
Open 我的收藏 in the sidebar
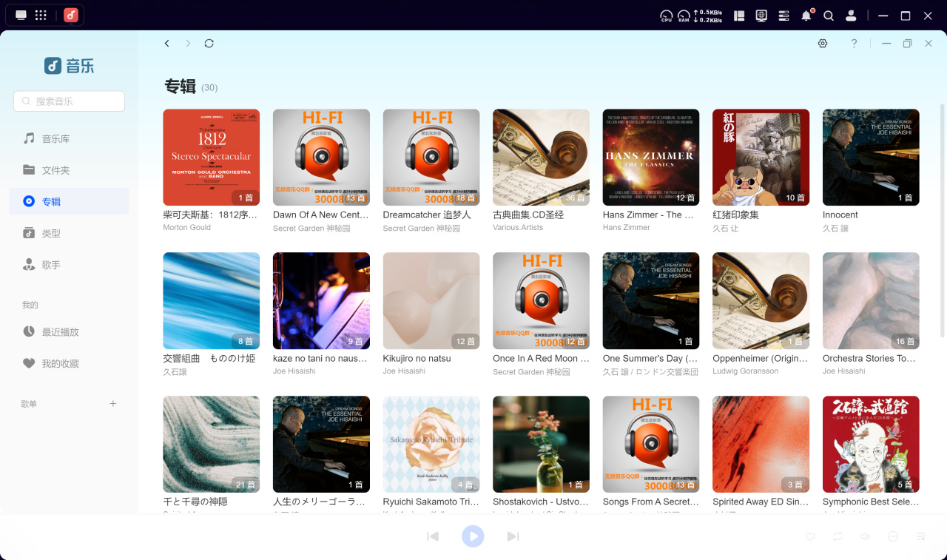(x=69, y=364)
